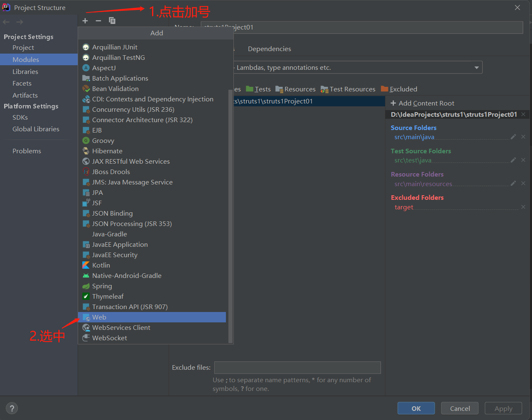Go to Facets settings
Viewport: 532px width, 420px height.
point(39,84)
